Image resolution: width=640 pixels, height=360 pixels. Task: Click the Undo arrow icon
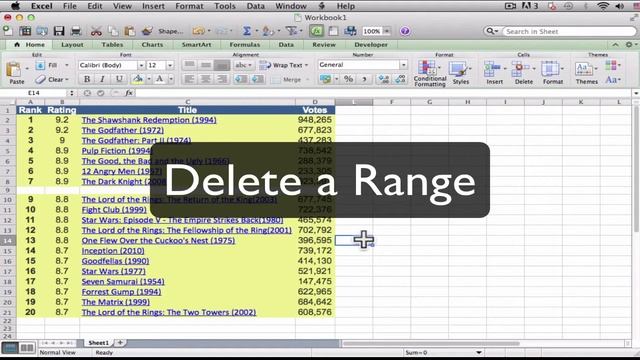click(x=199, y=31)
